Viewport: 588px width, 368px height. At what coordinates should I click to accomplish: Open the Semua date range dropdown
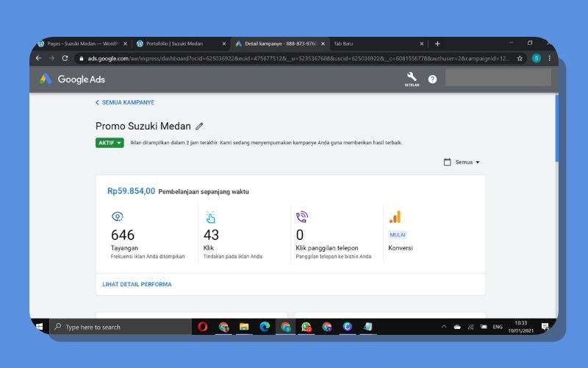467,162
